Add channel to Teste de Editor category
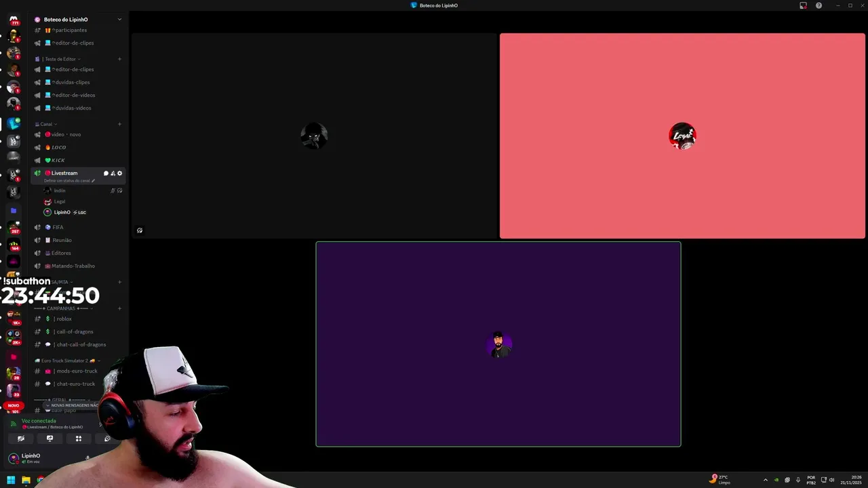The height and width of the screenshot is (488, 868). [x=119, y=59]
